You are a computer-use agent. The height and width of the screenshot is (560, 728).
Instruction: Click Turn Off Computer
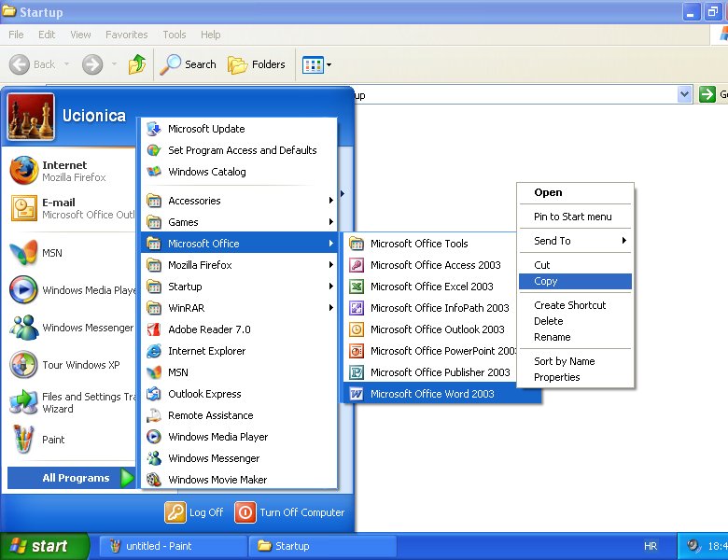289,512
